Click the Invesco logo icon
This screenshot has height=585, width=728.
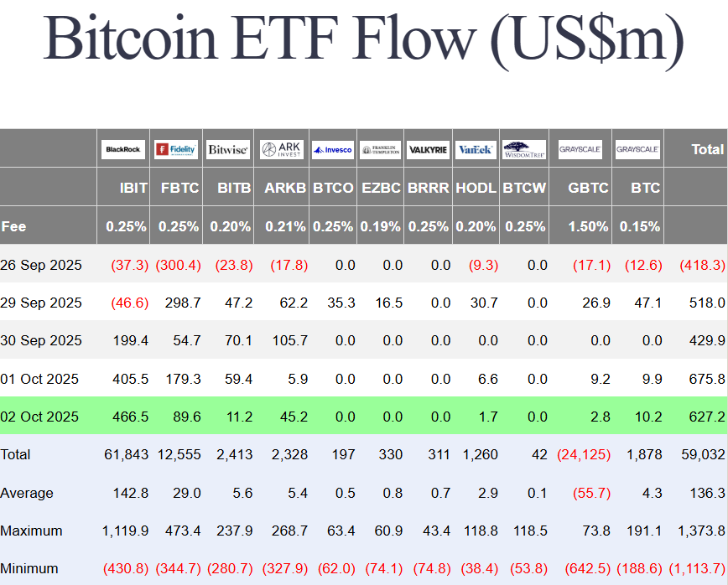click(333, 150)
